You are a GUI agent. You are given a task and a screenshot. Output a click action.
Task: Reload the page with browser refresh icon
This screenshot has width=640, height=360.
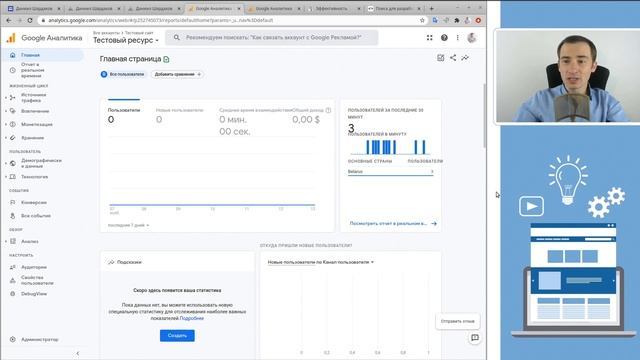pyautogui.click(x=30, y=20)
